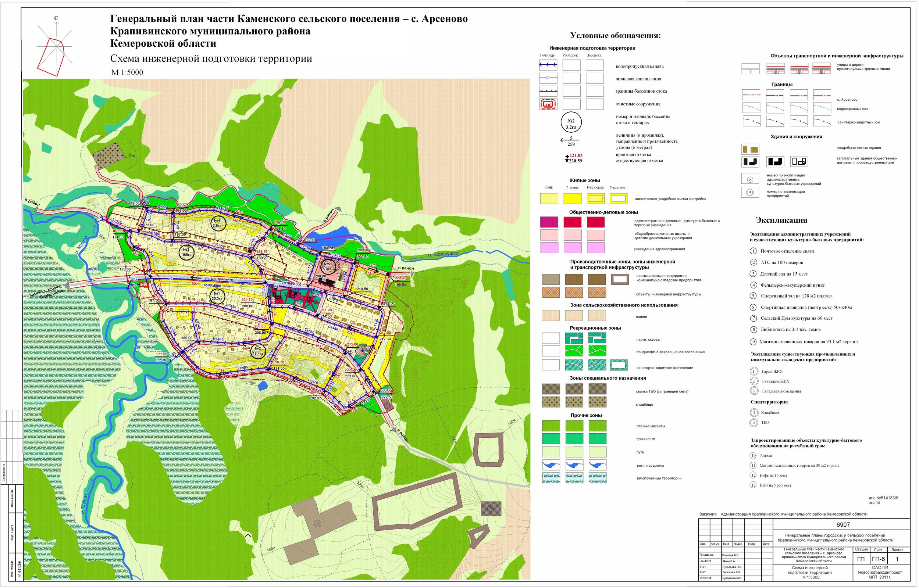Click catchment circle №2 18.4га on map
The width and height of the screenshot is (919, 588).
pos(258,351)
